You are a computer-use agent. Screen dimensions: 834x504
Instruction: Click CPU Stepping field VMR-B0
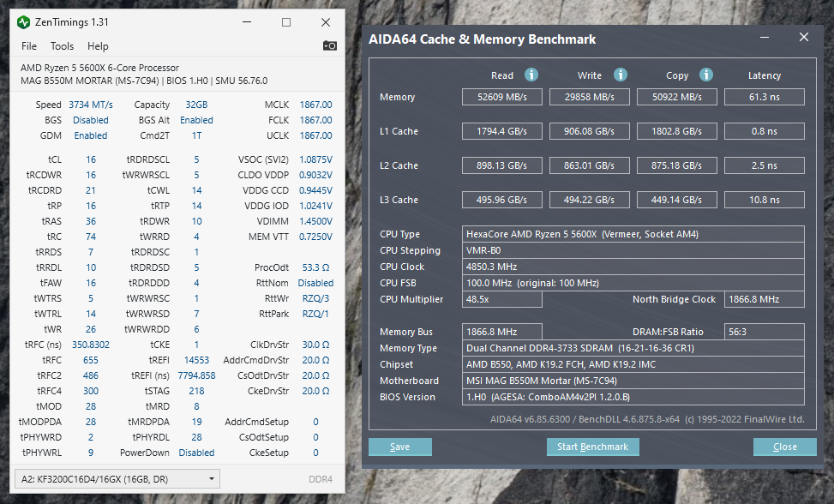pos(633,250)
